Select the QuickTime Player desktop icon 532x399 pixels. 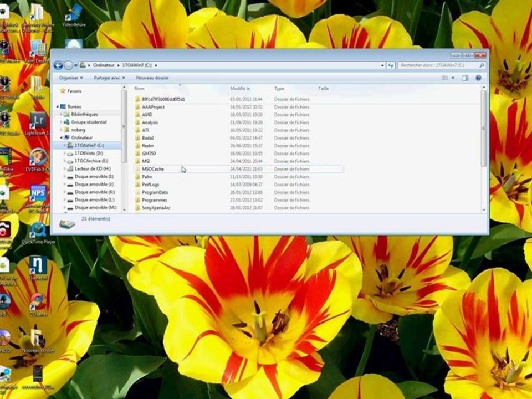38,233
